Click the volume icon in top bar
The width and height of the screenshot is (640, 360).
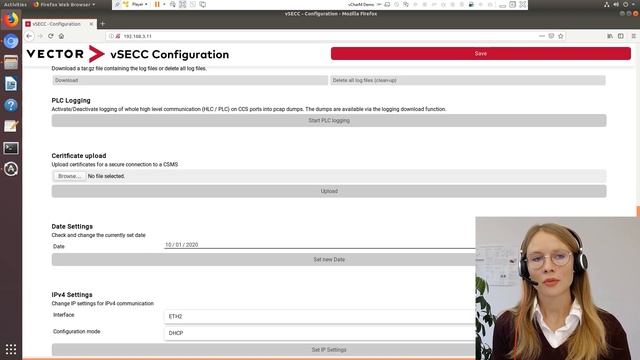[x=616, y=4]
